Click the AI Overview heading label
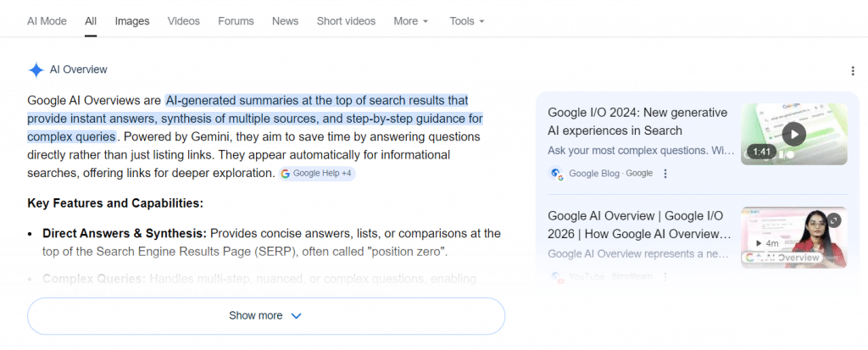 pyautogui.click(x=79, y=69)
